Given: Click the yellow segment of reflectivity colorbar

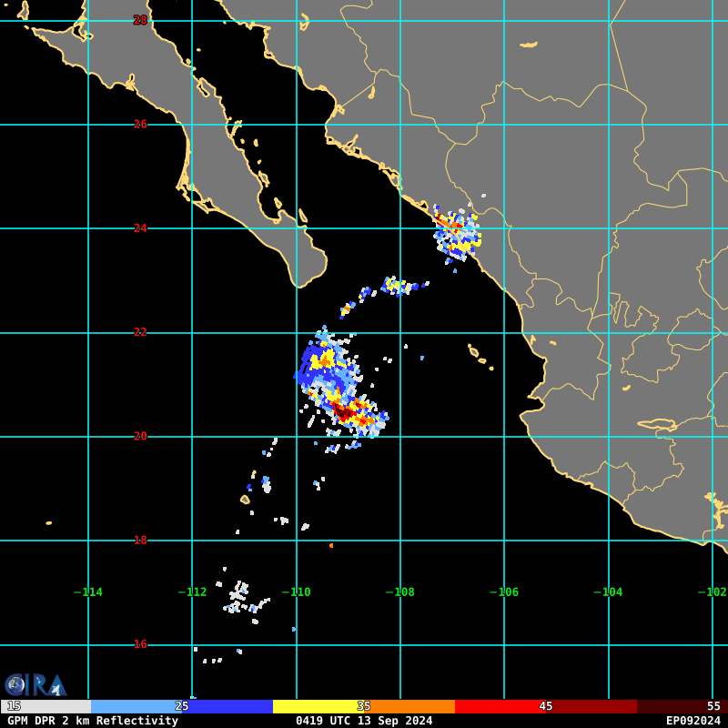Looking at the screenshot, I should tap(318, 706).
